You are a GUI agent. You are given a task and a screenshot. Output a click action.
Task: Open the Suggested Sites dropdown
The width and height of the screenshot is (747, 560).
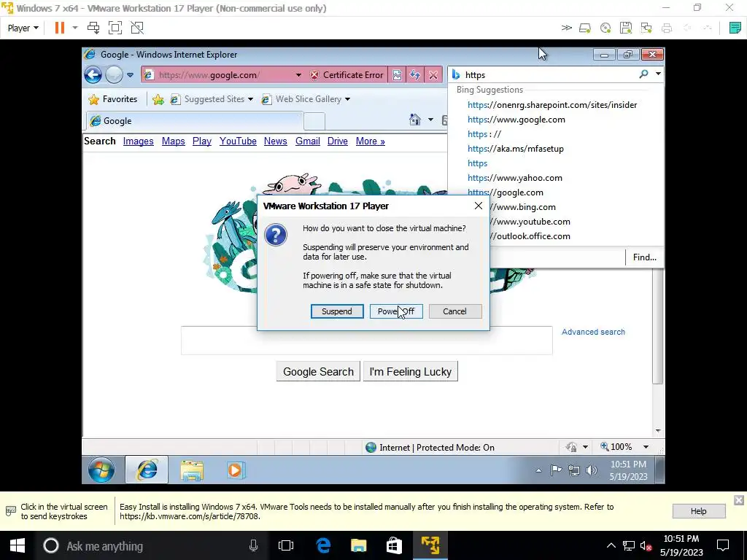(x=212, y=99)
